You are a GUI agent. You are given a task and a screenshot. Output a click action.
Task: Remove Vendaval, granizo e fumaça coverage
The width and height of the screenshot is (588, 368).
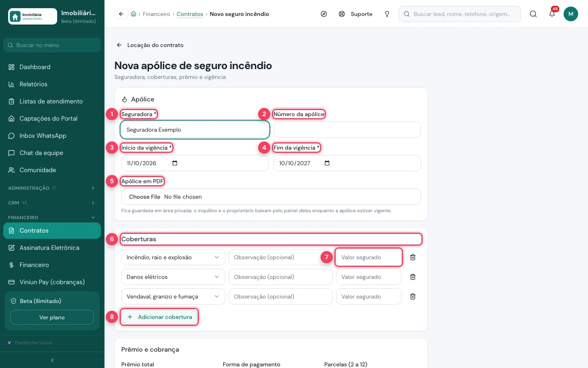tap(413, 296)
